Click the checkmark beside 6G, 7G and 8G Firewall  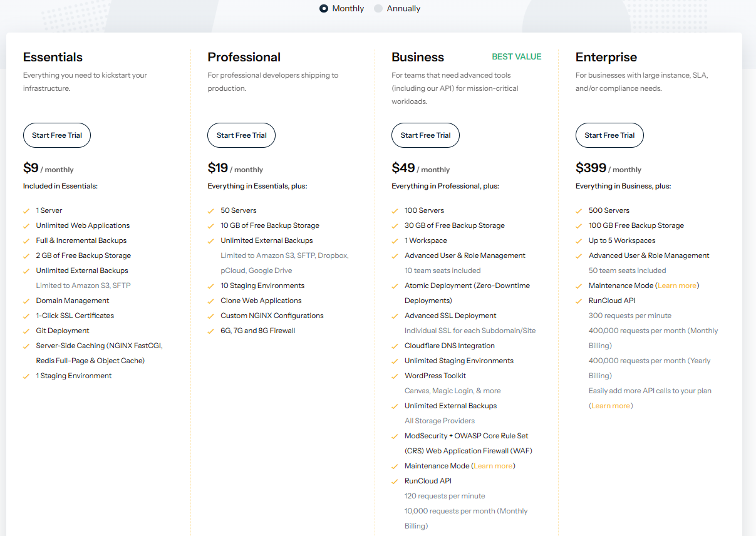pyautogui.click(x=211, y=331)
